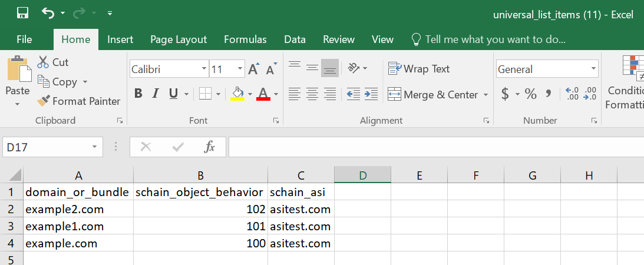The width and height of the screenshot is (644, 265).
Task: Apply center horizontal alignment
Action: pos(312,94)
